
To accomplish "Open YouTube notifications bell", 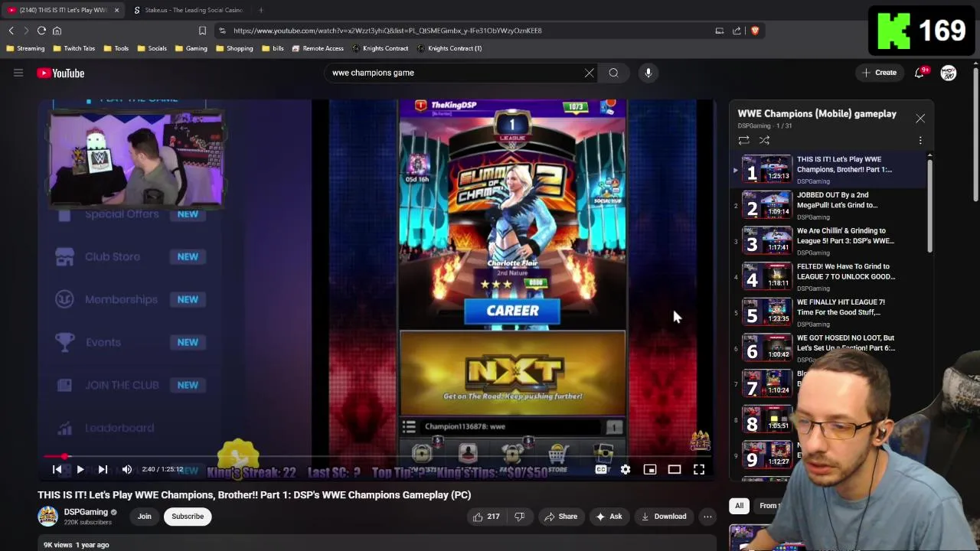I will 920,73.
